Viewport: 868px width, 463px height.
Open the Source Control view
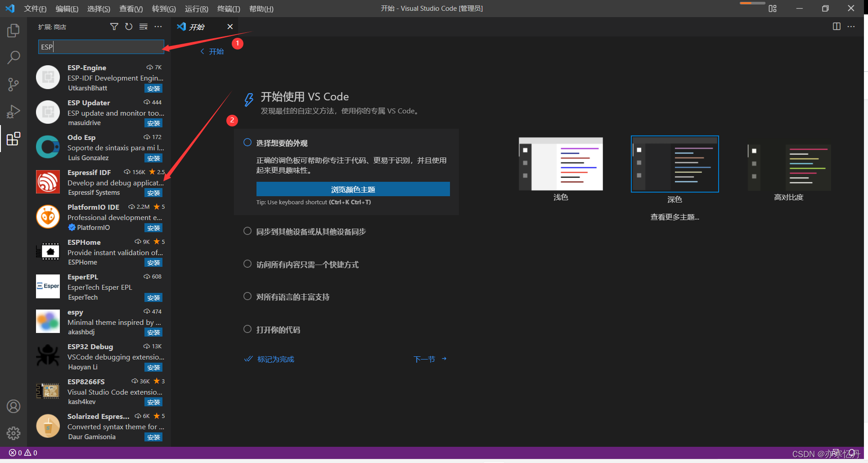click(x=13, y=84)
